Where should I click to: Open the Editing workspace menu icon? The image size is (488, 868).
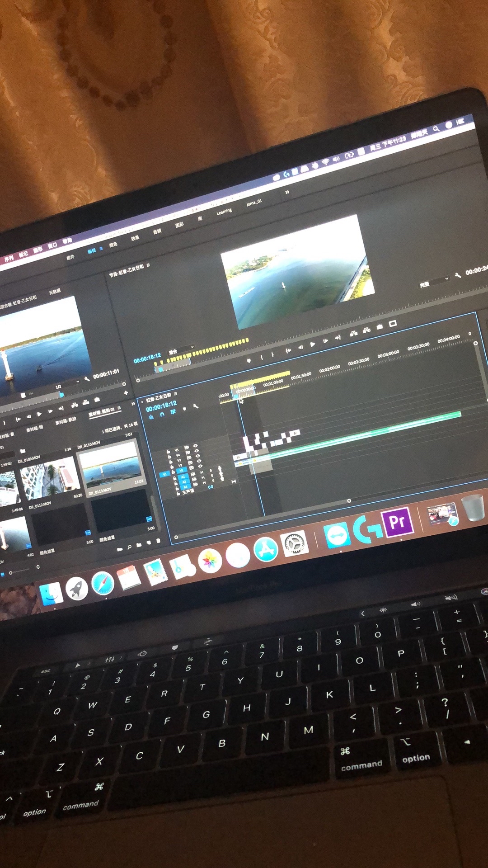[x=101, y=248]
